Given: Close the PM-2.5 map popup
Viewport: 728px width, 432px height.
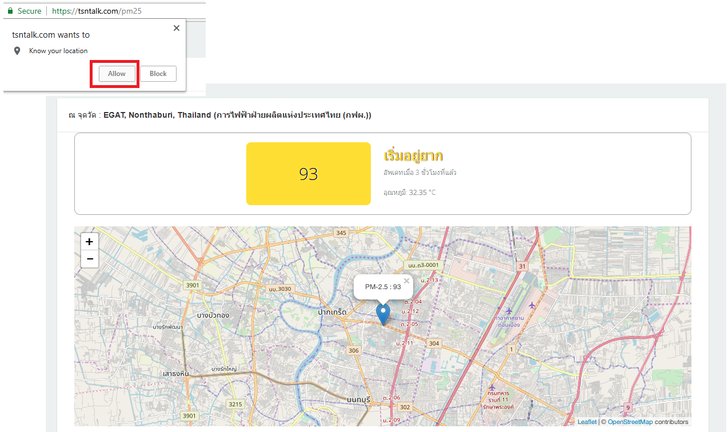Looking at the screenshot, I should click(x=406, y=281).
